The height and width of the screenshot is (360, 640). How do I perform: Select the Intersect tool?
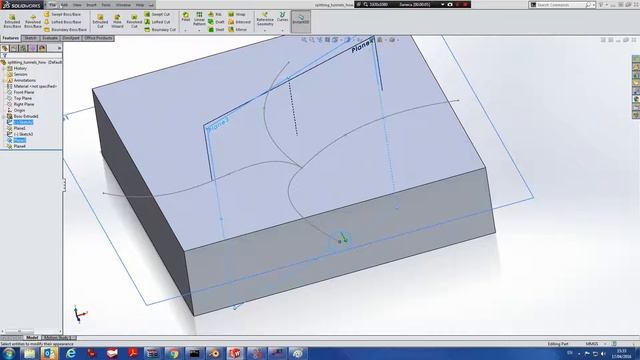pyautogui.click(x=240, y=22)
